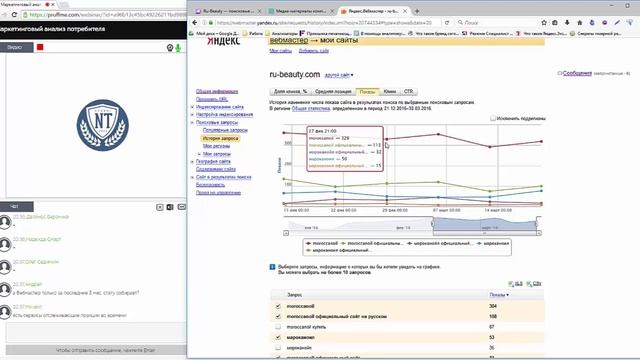Switch to the Ru-Beauty browser tab
This screenshot has height=360, width=640.
(227, 11)
